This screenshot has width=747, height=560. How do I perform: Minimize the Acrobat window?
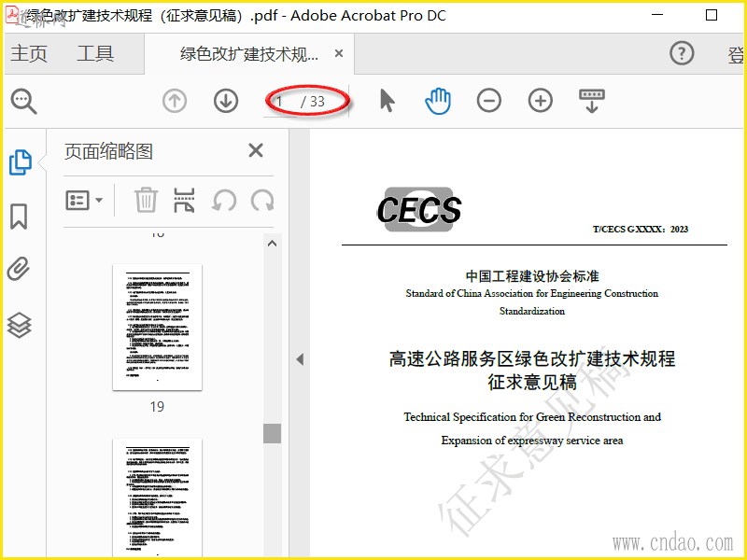[x=657, y=15]
